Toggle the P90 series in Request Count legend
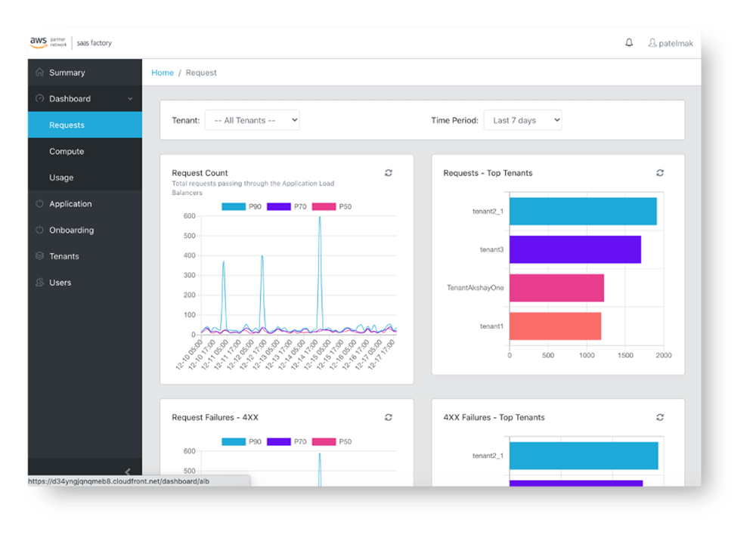The height and width of the screenshot is (541, 756). (242, 207)
